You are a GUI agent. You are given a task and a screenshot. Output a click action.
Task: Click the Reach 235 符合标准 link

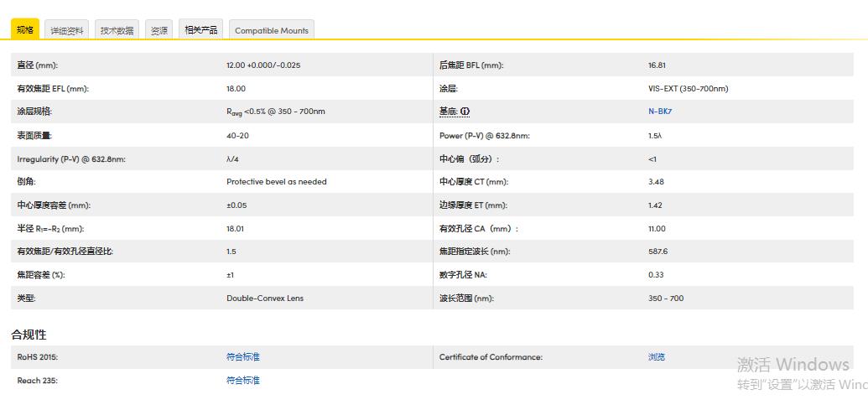(243, 381)
